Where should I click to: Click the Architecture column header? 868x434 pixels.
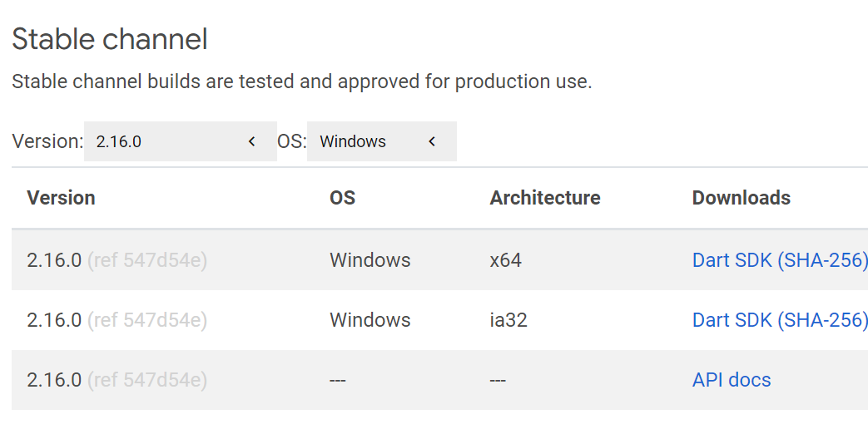[545, 198]
